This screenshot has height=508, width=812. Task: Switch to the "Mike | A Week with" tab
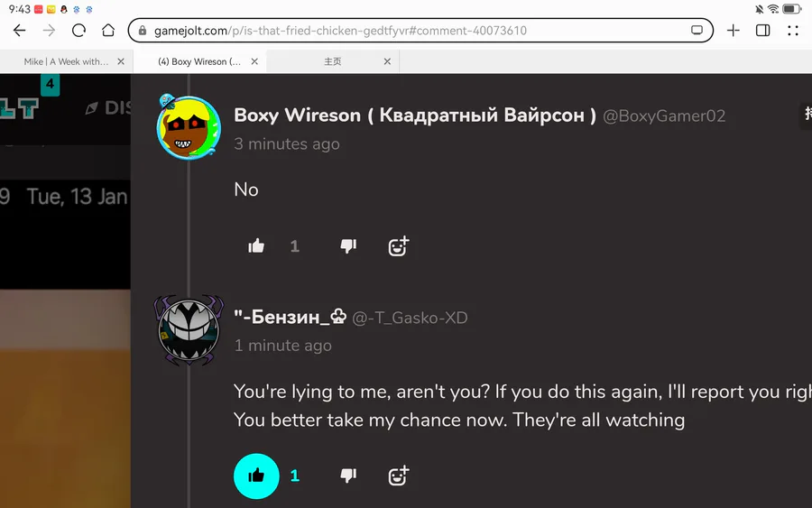[66, 61]
